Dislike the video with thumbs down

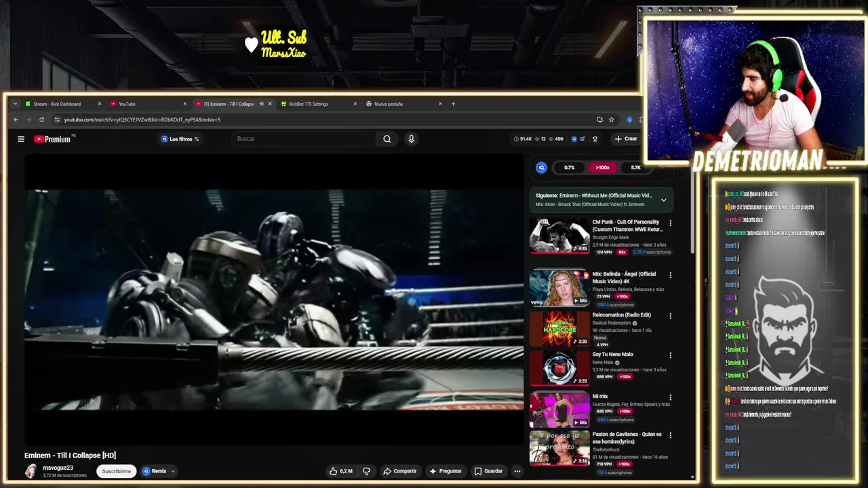click(366, 471)
